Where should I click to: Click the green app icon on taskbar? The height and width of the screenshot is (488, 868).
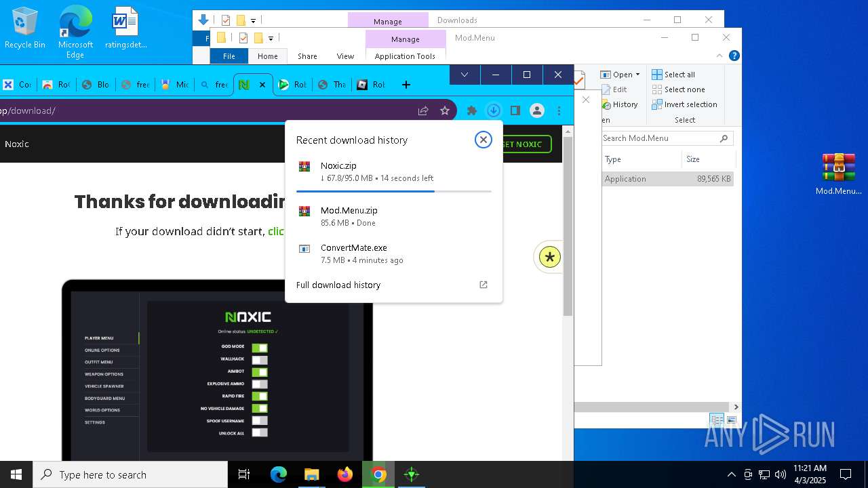pyautogui.click(x=412, y=474)
